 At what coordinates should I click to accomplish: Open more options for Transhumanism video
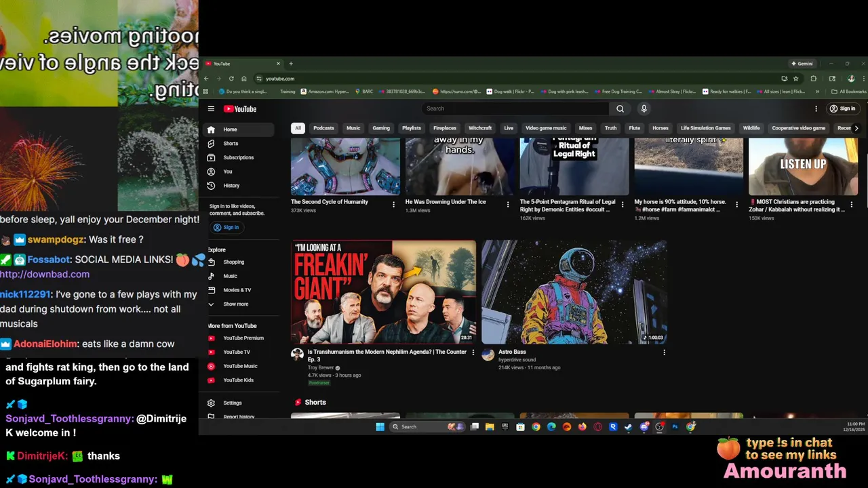click(x=473, y=352)
